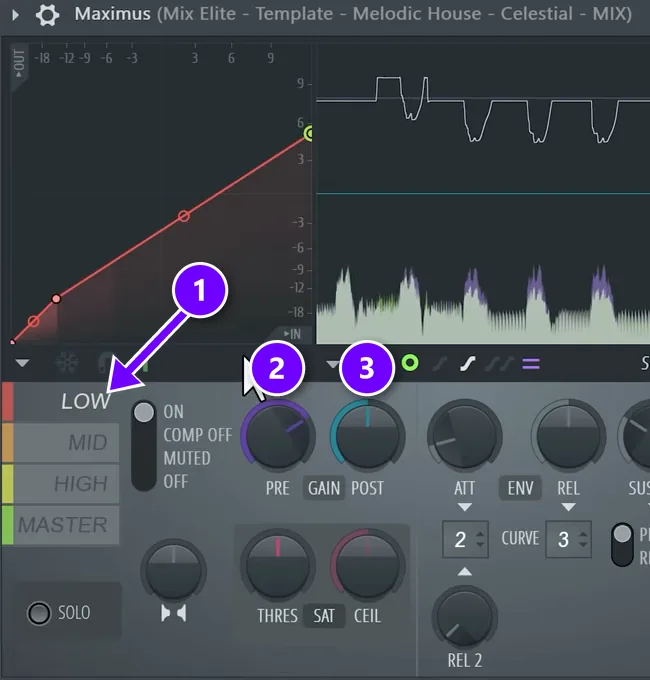Select the bright white S-curve icon
The height and width of the screenshot is (680, 650).
[x=468, y=364]
